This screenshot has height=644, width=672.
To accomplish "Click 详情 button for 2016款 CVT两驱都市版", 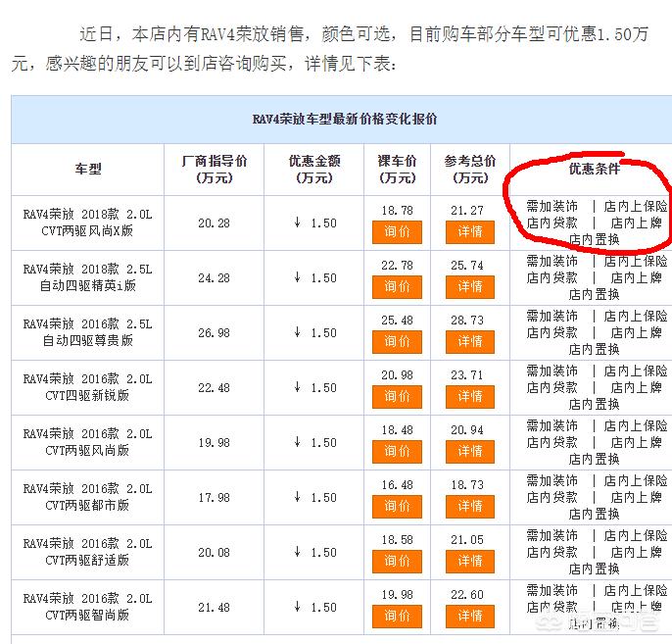I will [x=470, y=507].
